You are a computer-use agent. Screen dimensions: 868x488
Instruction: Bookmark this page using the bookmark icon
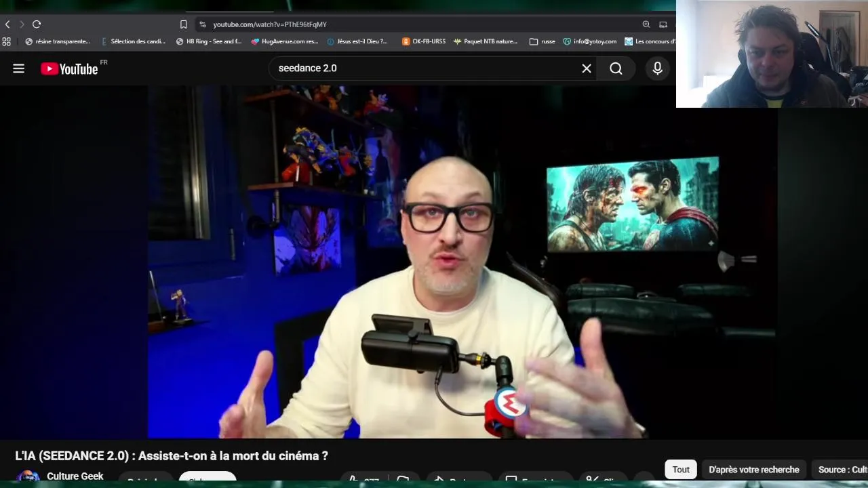(x=184, y=24)
